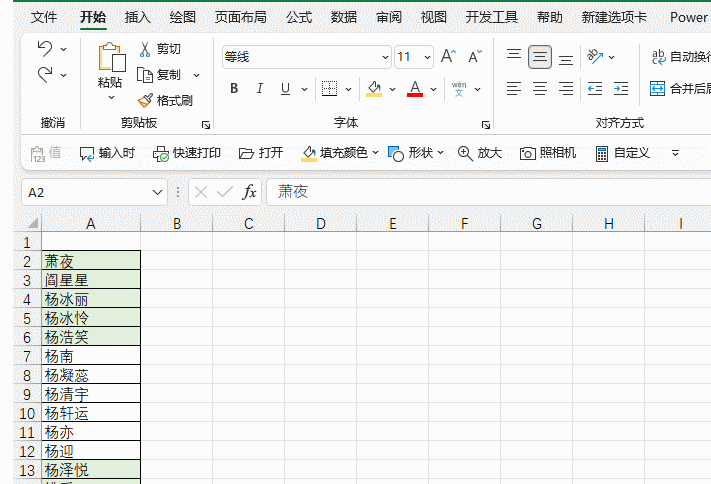Click merge and center 合并后居中 button

coord(680,88)
